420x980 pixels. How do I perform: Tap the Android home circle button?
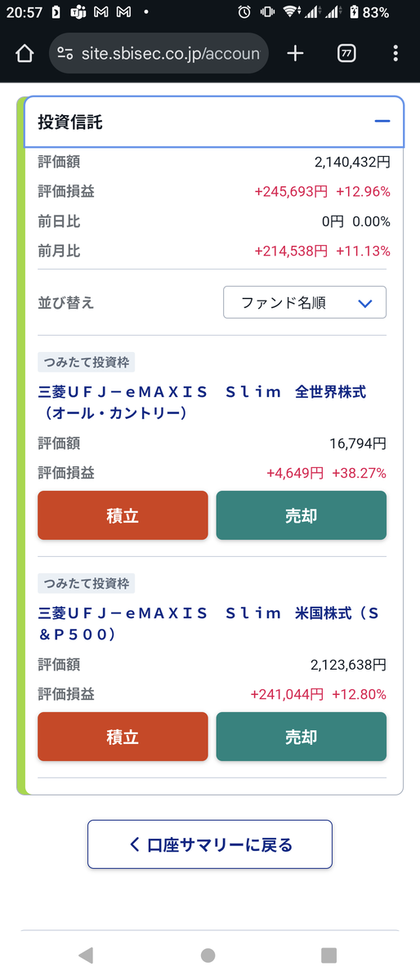208,955
